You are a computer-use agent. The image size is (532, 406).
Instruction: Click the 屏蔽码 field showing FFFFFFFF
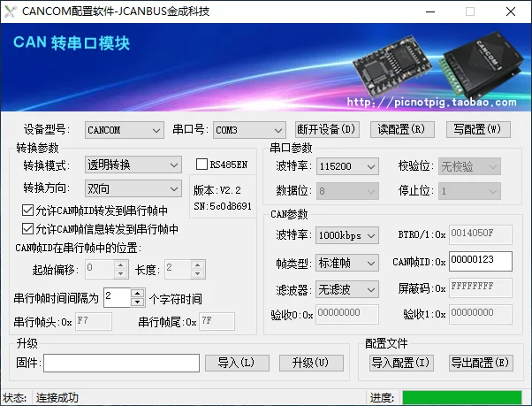(481, 287)
